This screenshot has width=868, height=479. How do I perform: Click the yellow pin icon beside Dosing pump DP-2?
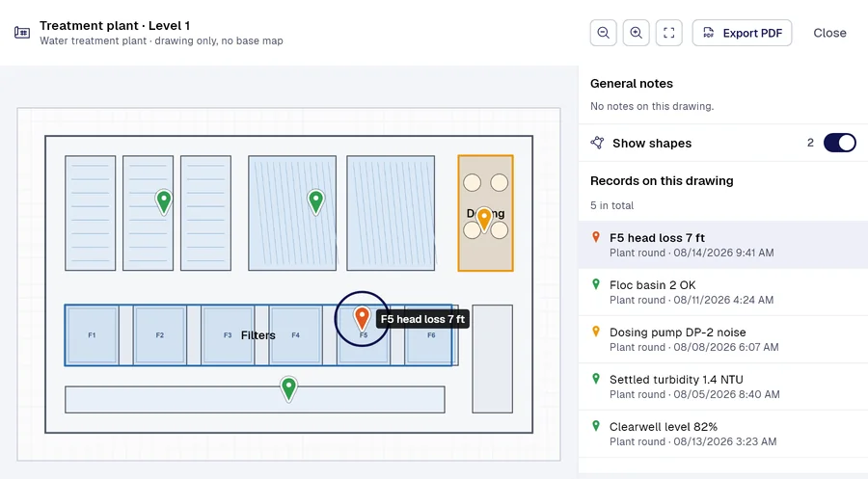596,332
